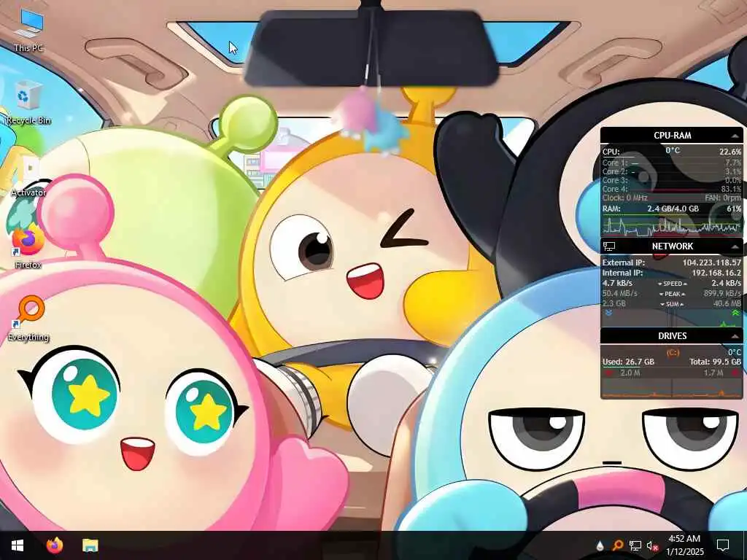
Task: Click the CPU-RAM usage history graph
Action: [x=672, y=225]
